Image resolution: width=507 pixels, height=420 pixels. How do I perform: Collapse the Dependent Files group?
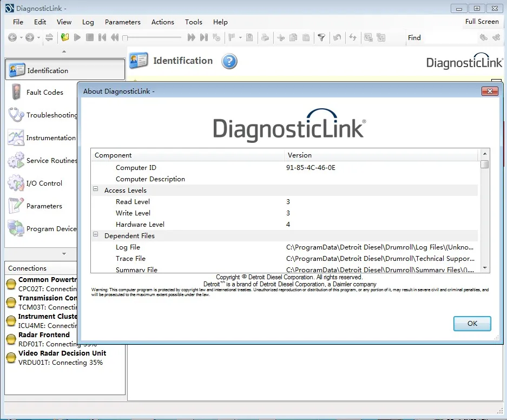pyautogui.click(x=96, y=234)
